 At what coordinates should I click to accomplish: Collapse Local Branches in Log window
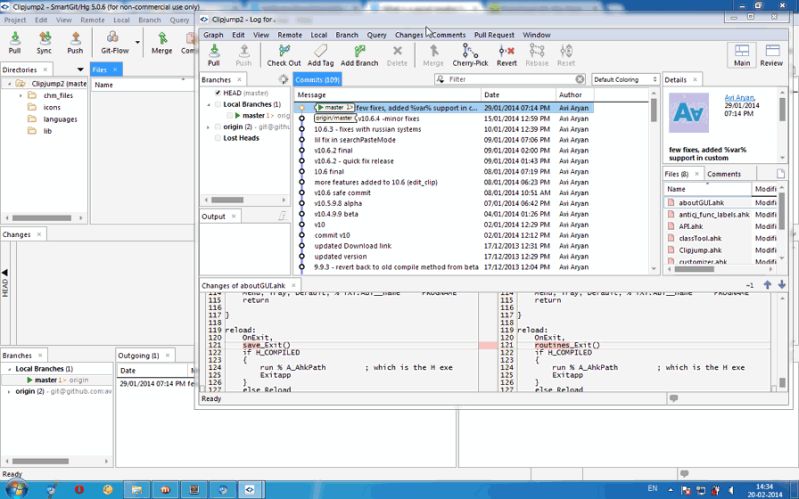[208, 104]
